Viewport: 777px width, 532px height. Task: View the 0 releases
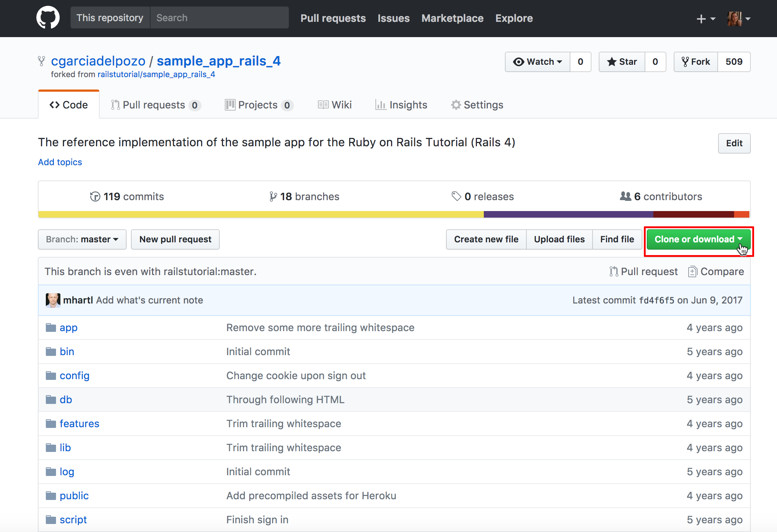[x=483, y=196]
